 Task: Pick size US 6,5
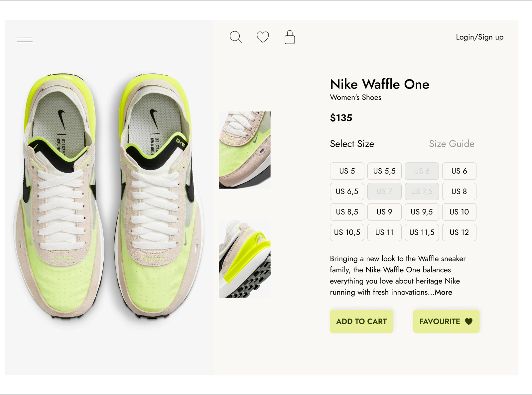tap(347, 192)
